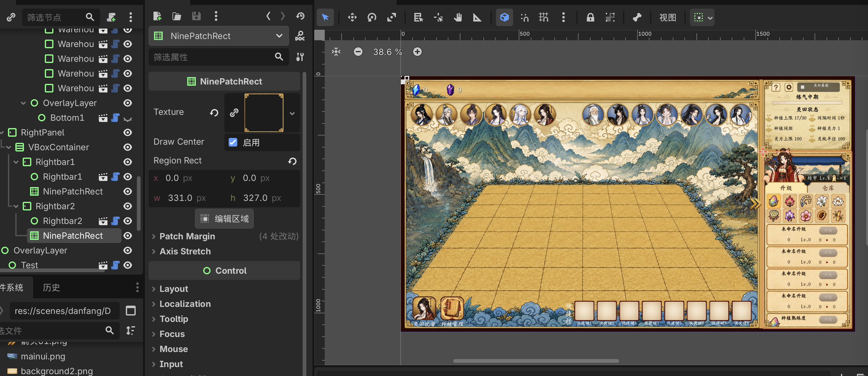Revert the Region Rect property
Image resolution: width=868 pixels, height=376 pixels.
tap(292, 161)
